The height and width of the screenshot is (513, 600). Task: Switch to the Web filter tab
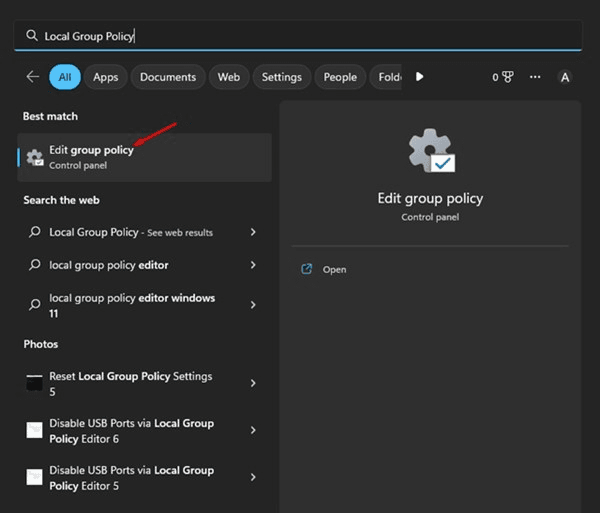click(x=229, y=77)
